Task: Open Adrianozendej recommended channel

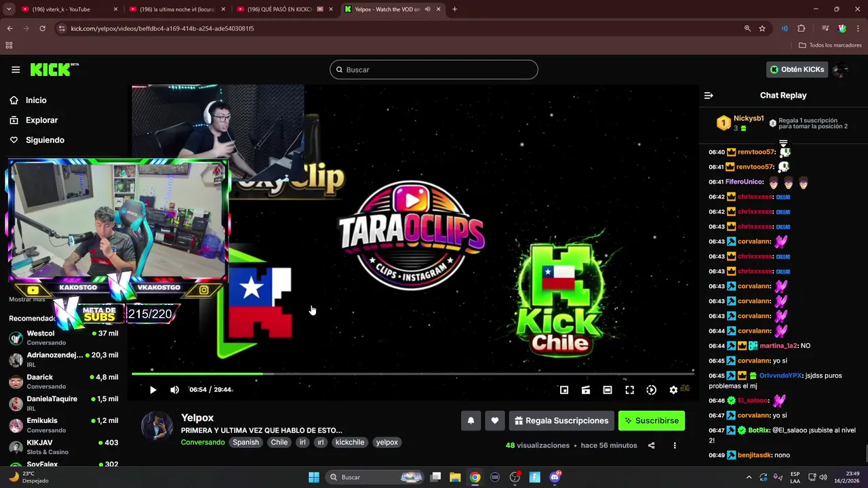Action: click(64, 359)
